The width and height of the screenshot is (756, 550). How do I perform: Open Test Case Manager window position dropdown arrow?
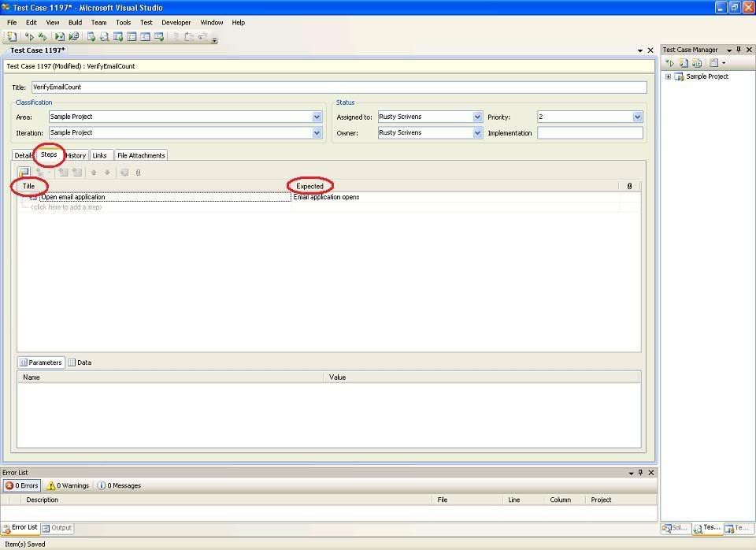coord(729,50)
